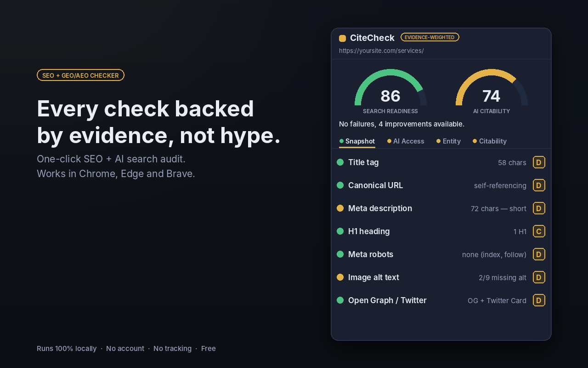Click the yellow status dot for Image alt text
The width and height of the screenshot is (588, 368).
(x=340, y=277)
